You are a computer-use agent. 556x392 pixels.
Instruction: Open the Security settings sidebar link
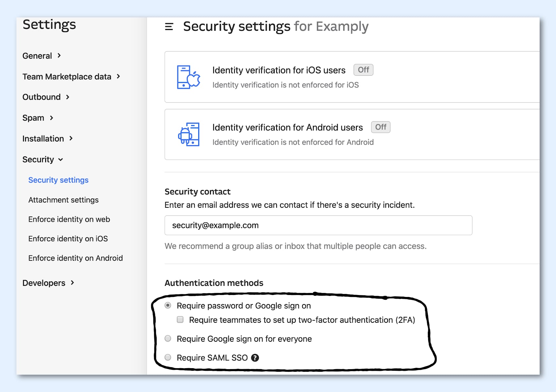pos(58,180)
